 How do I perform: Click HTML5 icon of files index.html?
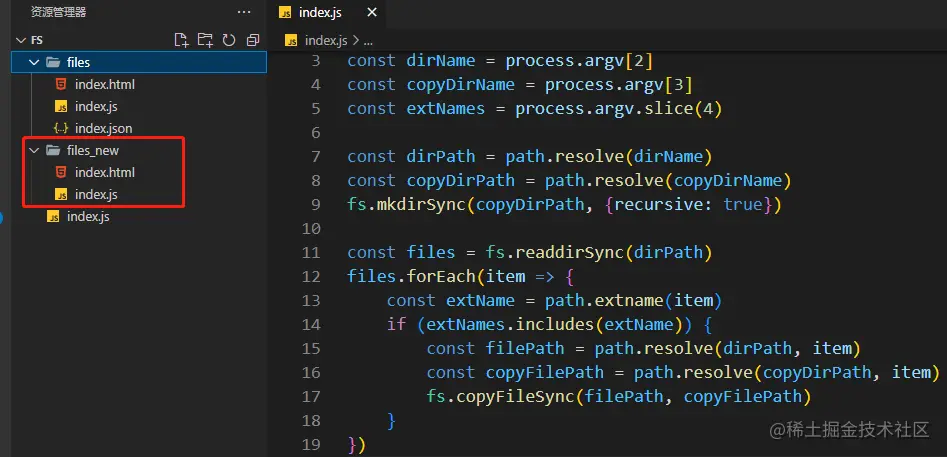[60, 85]
